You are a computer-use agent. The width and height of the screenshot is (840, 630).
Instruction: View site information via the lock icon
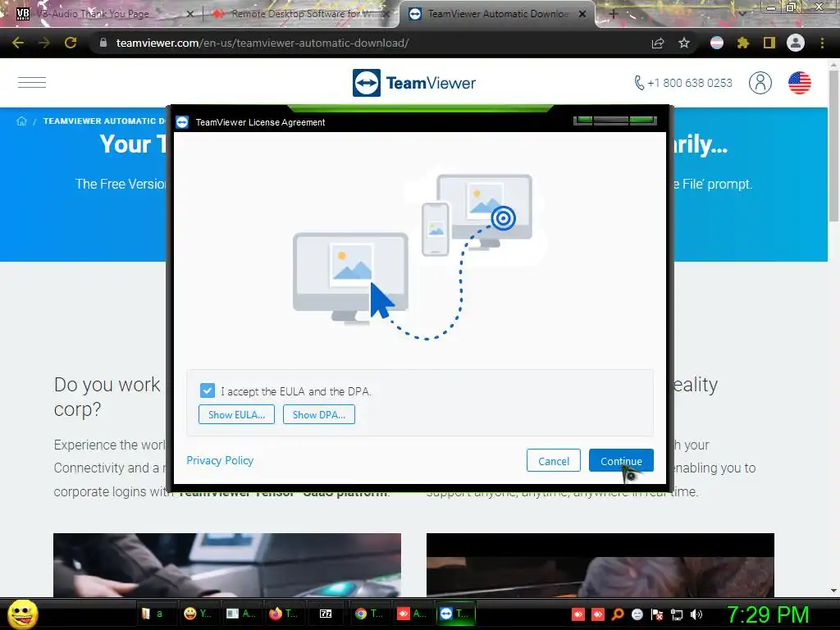click(x=103, y=43)
